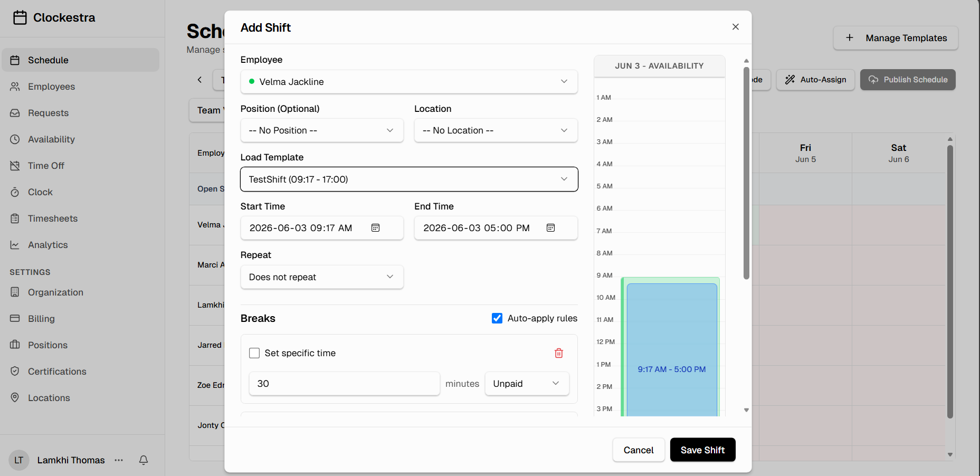Open the Employee dropdown showing Velma Jackline
The image size is (980, 476).
(409, 82)
